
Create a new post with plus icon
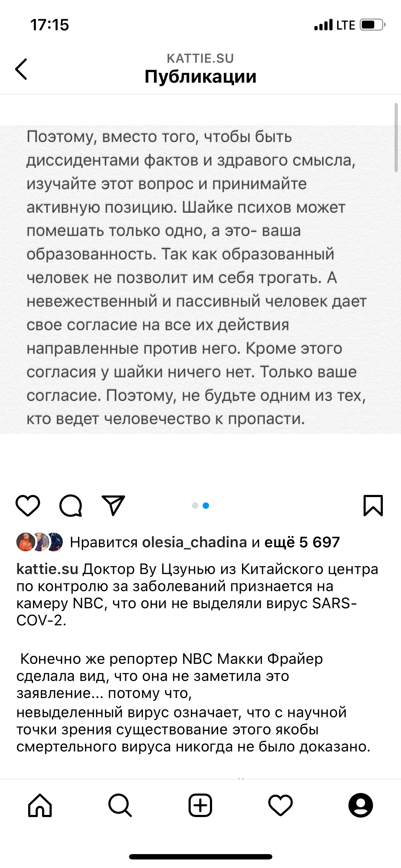coord(200,805)
